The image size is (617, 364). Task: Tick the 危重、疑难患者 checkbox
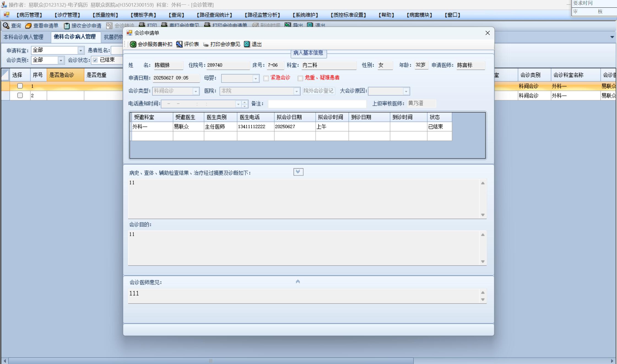click(300, 78)
